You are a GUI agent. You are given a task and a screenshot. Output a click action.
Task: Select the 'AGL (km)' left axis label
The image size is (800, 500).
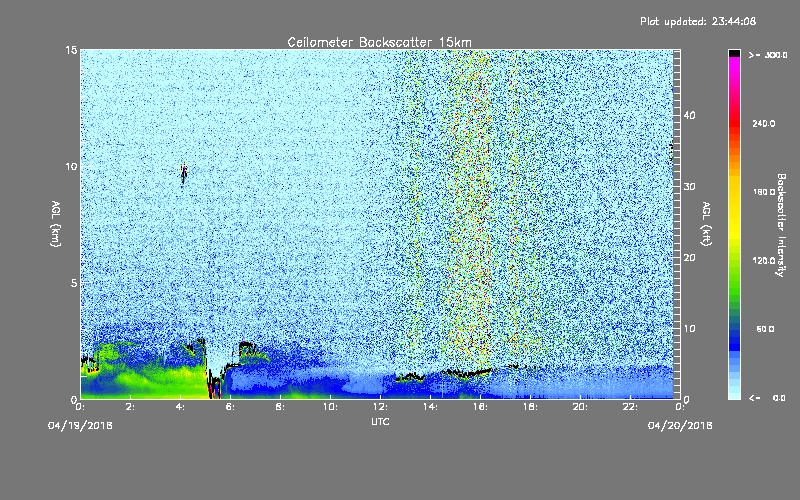click(x=56, y=224)
